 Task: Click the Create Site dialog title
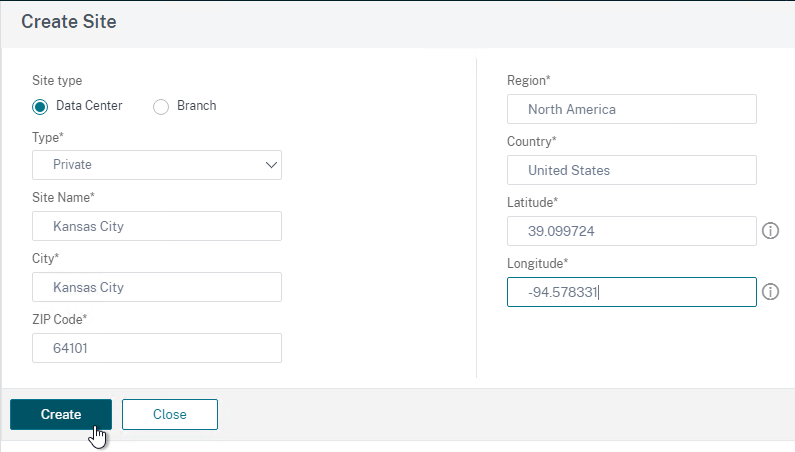click(x=69, y=22)
